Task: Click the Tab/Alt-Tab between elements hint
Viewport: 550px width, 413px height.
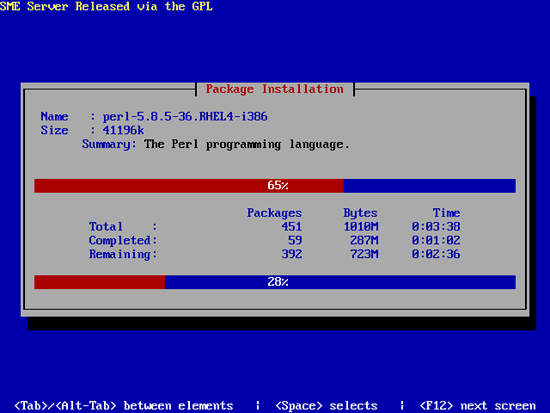Action: pyautogui.click(x=123, y=406)
